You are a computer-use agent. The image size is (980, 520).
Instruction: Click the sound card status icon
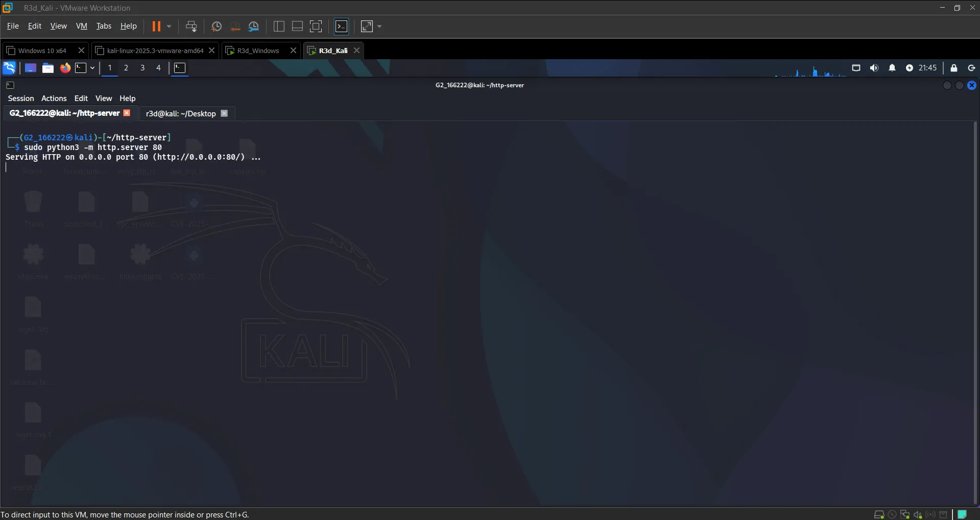(918, 514)
